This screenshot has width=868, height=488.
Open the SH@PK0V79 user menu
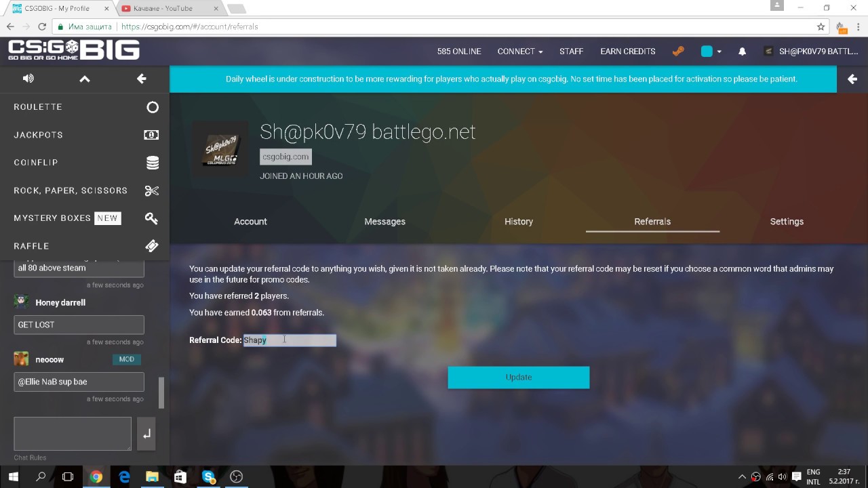click(811, 52)
